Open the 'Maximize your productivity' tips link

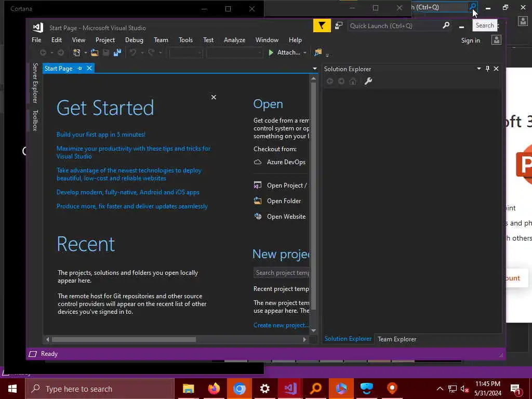134,152
